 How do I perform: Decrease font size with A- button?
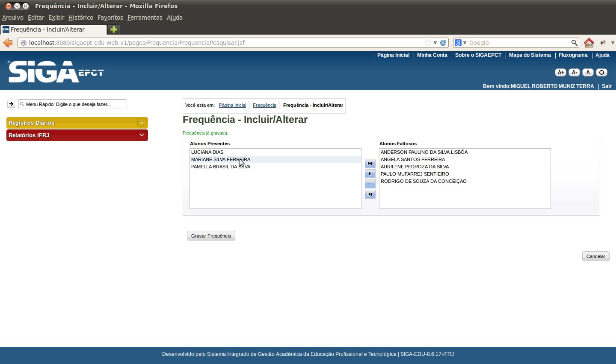(x=574, y=73)
